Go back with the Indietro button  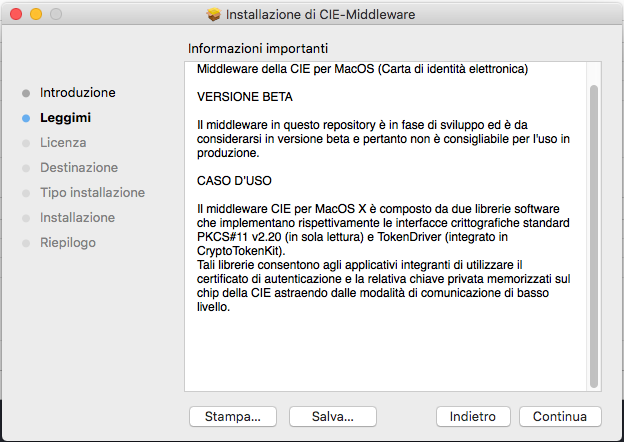point(473,417)
